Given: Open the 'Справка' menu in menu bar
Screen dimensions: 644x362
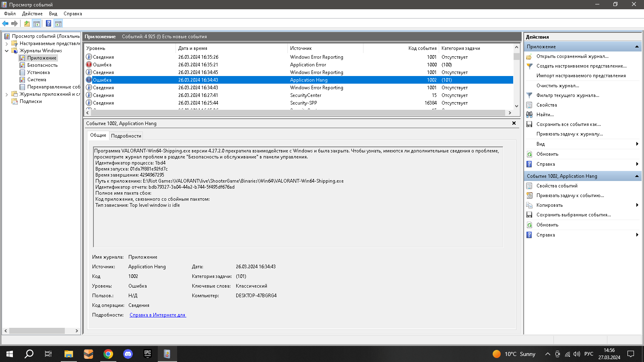Looking at the screenshot, I should (73, 14).
